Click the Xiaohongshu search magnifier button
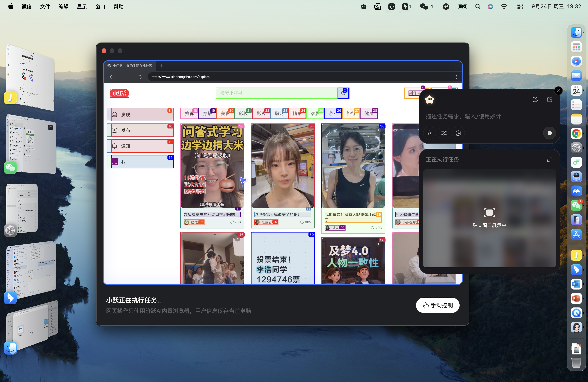The width and height of the screenshot is (588, 382). click(343, 93)
